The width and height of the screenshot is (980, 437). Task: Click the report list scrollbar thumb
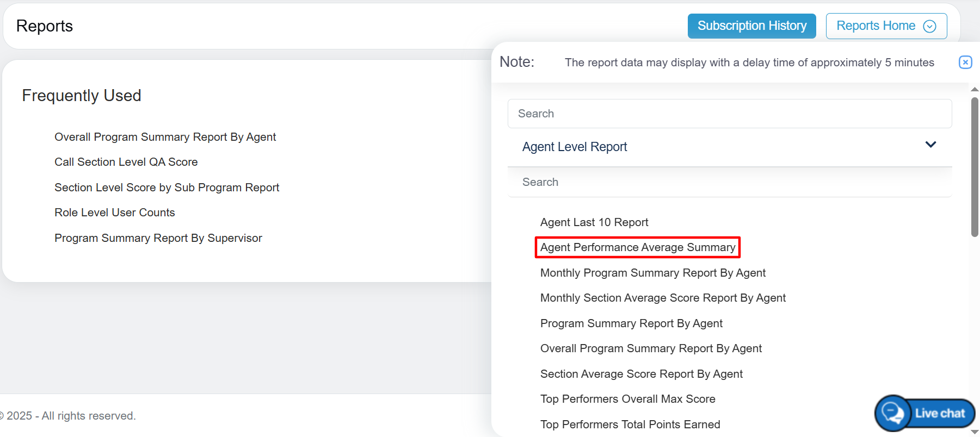click(x=975, y=166)
